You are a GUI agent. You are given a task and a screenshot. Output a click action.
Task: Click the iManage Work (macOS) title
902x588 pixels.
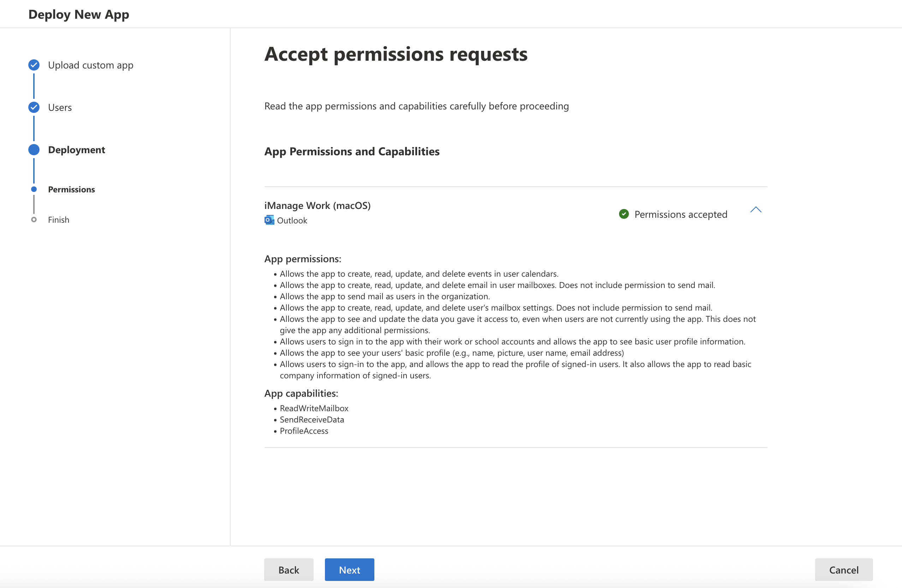pyautogui.click(x=318, y=205)
